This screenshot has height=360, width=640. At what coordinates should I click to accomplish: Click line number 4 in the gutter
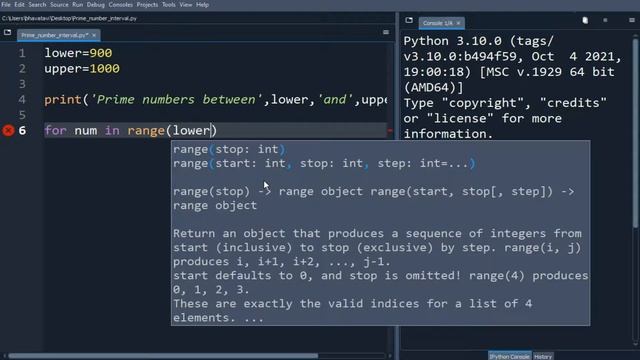22,100
